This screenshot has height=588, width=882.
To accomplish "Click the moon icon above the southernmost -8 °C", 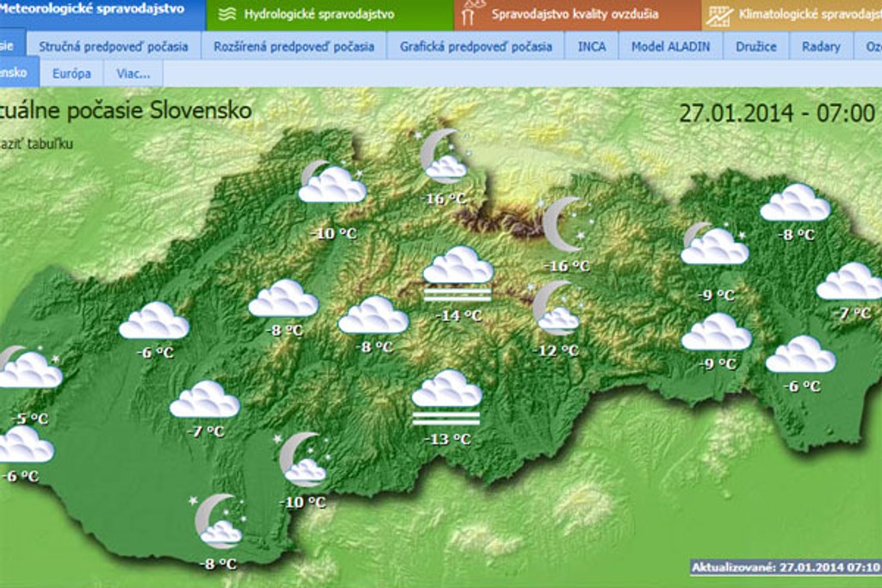I will click(217, 522).
